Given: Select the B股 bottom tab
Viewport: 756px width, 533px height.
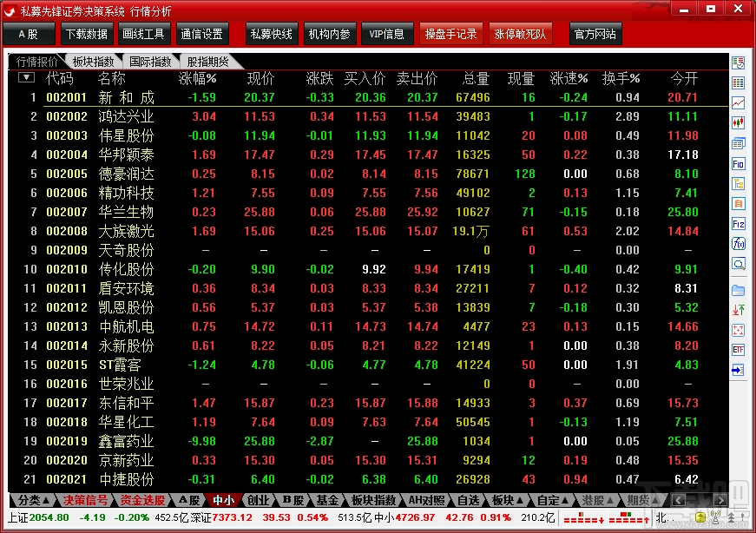Looking at the screenshot, I should point(293,500).
